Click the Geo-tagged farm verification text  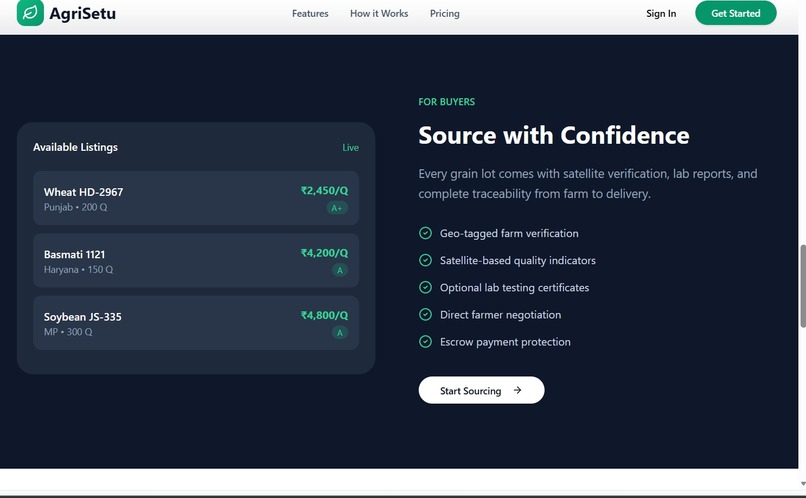(509, 233)
